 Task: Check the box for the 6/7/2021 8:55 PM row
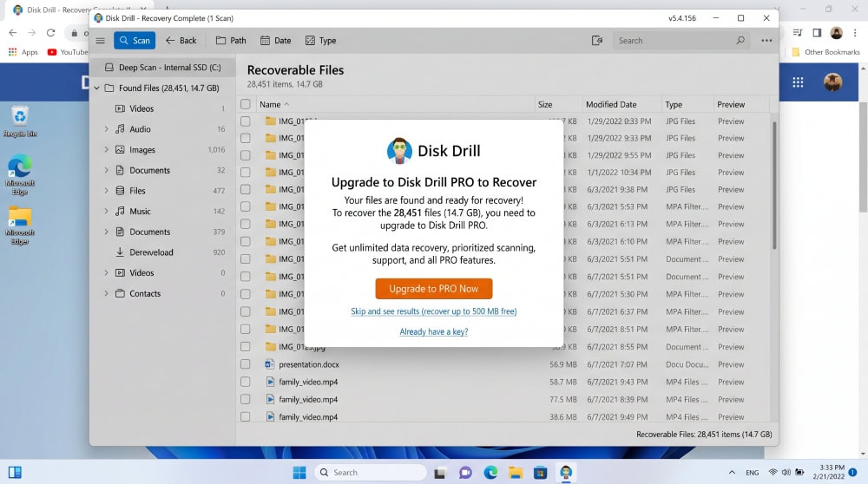246,347
